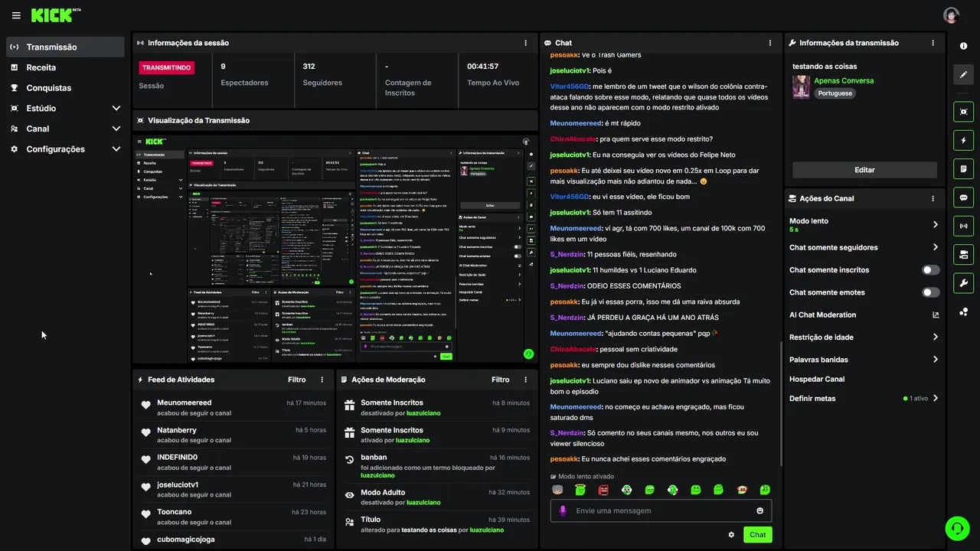Open AI Chat Moderation external link icon
980x551 pixels.
pyautogui.click(x=936, y=315)
